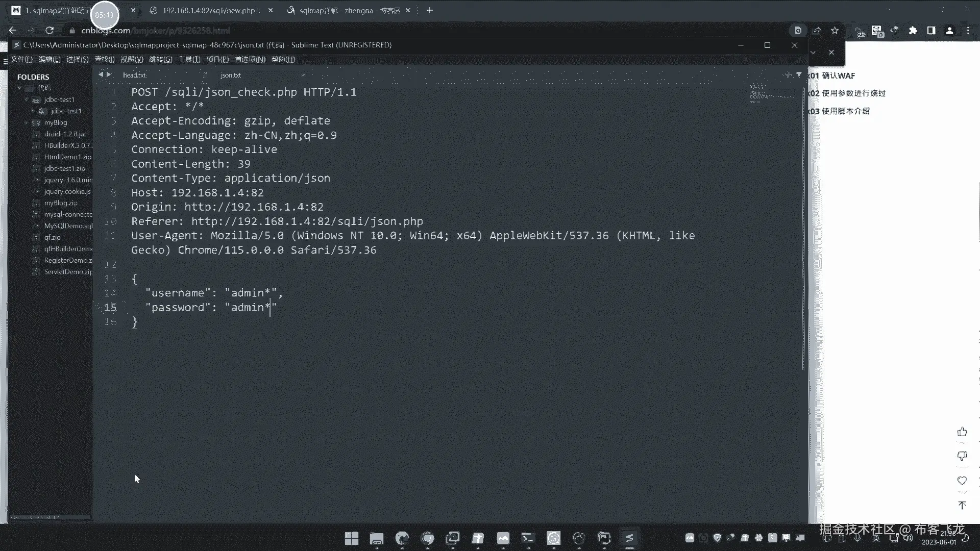Open the 工具(T) menu
The height and width of the screenshot is (551, 980).
click(189, 59)
